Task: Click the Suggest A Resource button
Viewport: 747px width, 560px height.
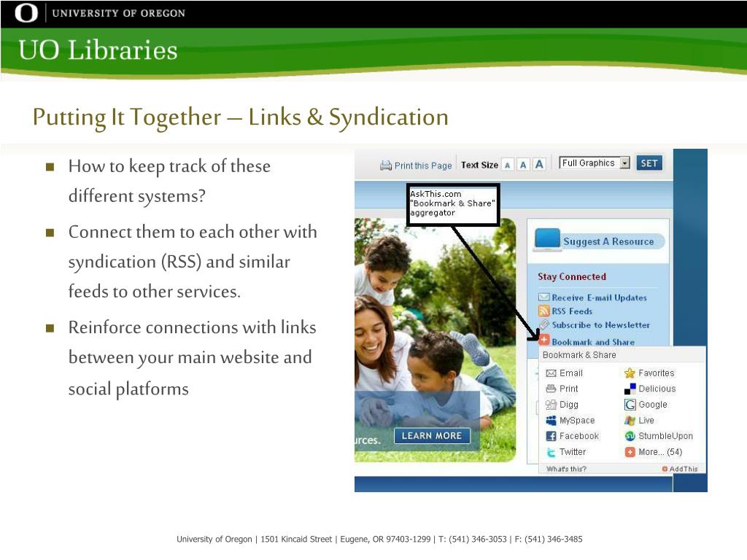Action: point(599,241)
